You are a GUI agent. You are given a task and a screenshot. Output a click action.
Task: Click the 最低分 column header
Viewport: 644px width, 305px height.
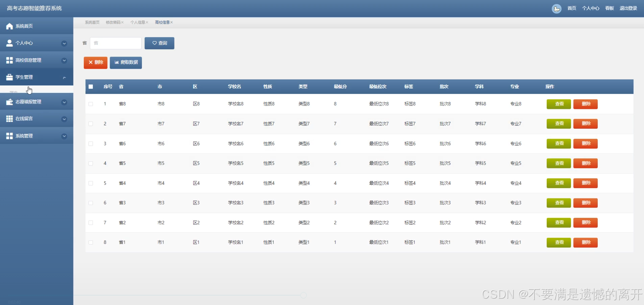pyautogui.click(x=340, y=86)
